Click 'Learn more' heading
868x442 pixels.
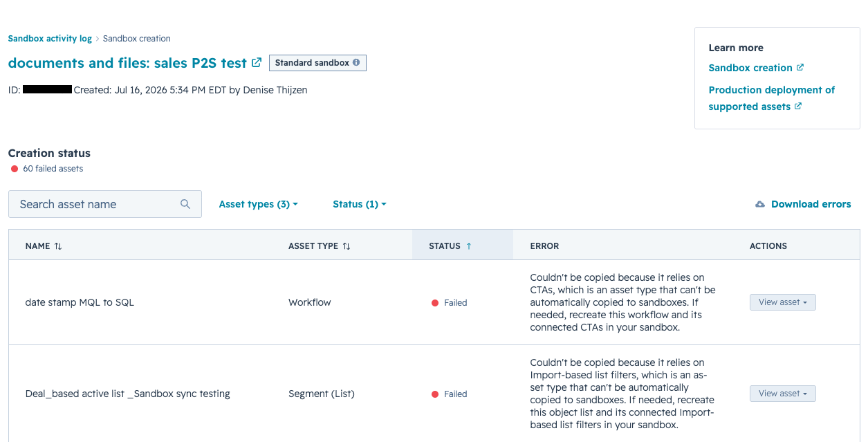tap(736, 48)
